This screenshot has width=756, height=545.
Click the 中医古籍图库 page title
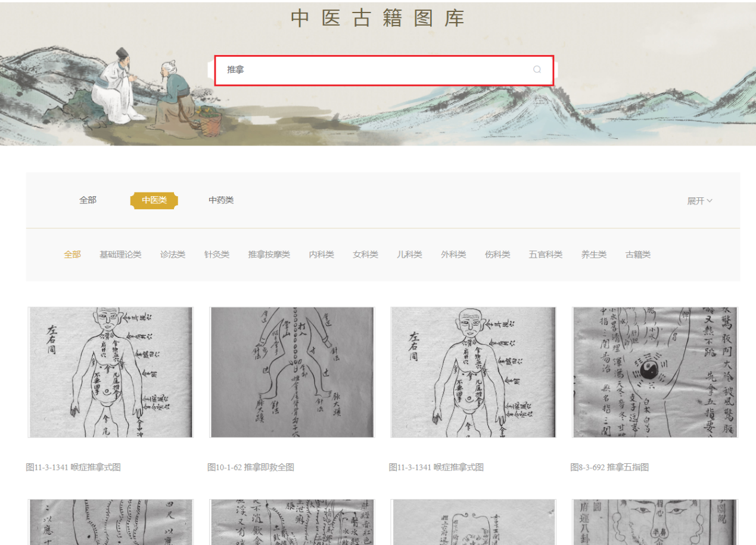tap(378, 18)
